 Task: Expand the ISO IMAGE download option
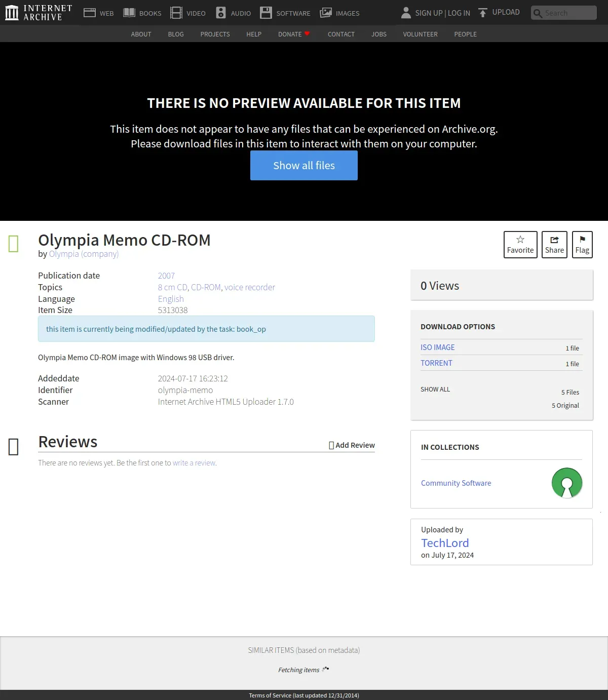437,347
